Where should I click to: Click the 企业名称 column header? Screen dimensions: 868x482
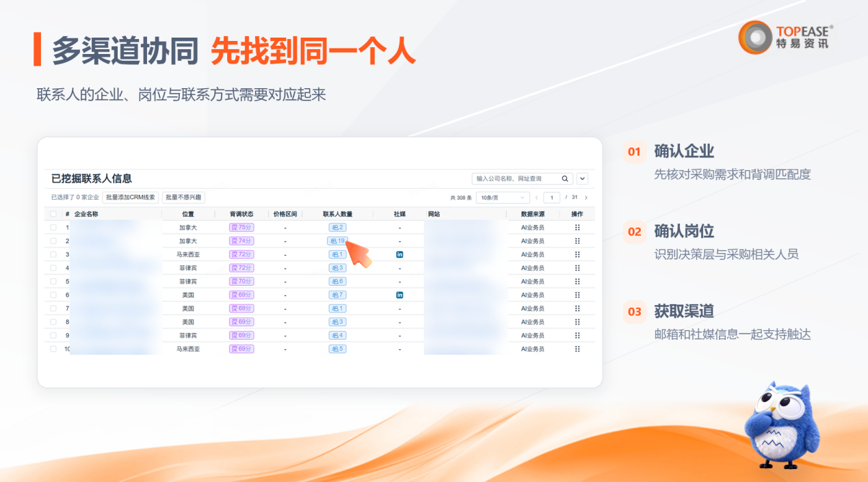pyautogui.click(x=86, y=214)
